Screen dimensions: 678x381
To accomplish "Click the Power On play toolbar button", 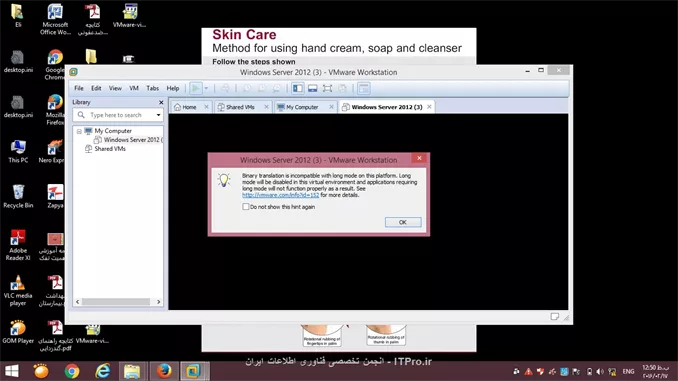I will point(195,88).
